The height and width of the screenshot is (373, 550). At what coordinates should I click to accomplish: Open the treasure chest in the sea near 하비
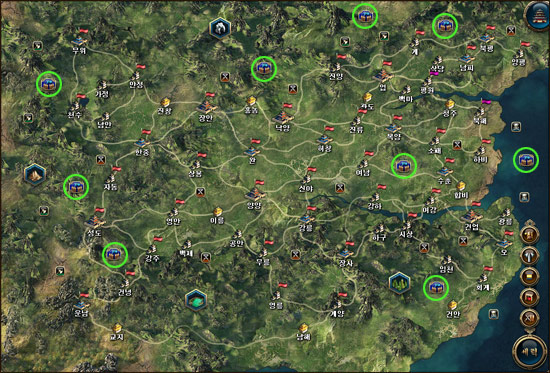[x=526, y=160]
